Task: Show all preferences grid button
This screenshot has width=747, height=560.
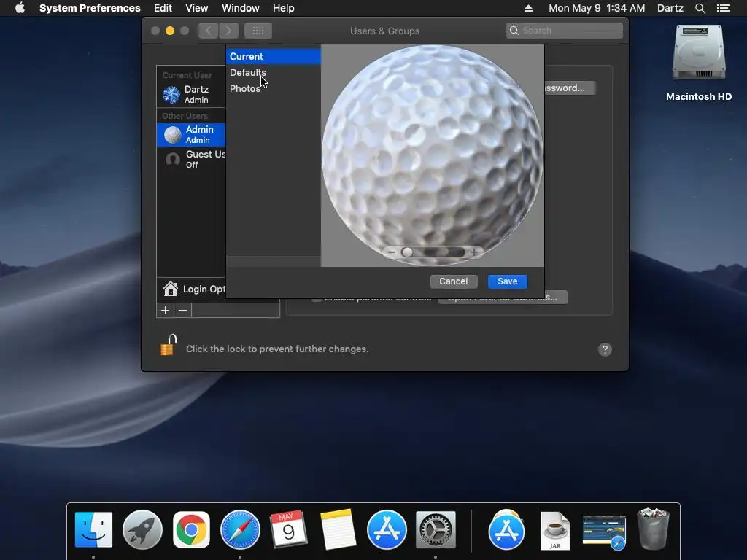Action: tap(258, 31)
